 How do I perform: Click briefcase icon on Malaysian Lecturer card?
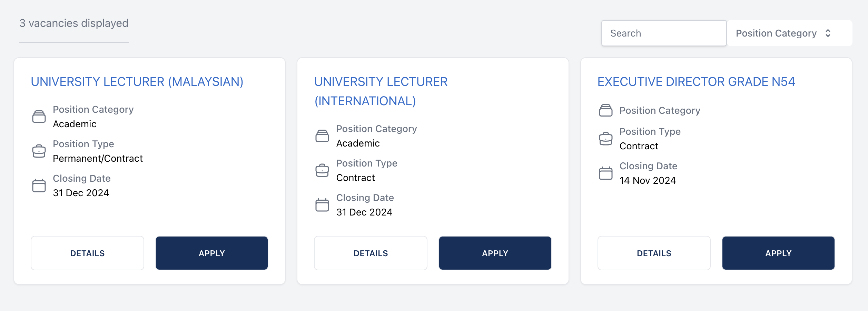39,151
